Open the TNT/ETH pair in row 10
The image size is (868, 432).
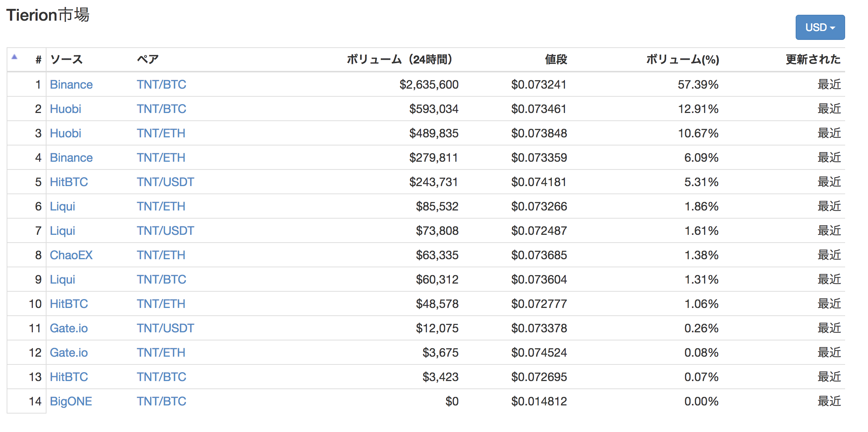[161, 304]
